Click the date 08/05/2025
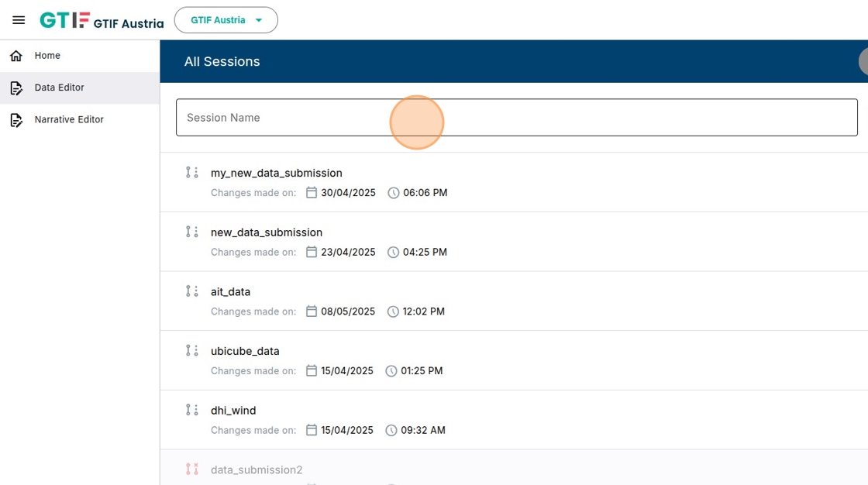Viewport: 868px width, 485px height. click(348, 311)
